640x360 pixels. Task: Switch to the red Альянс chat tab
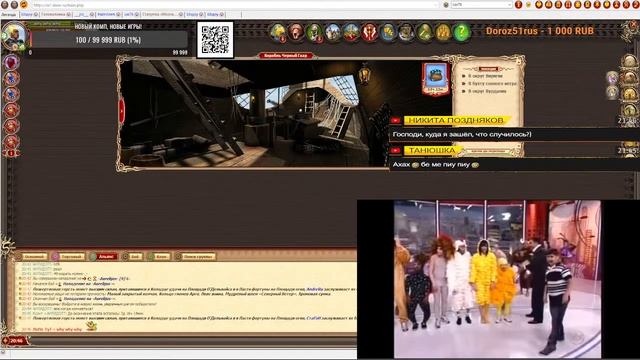tap(107, 256)
